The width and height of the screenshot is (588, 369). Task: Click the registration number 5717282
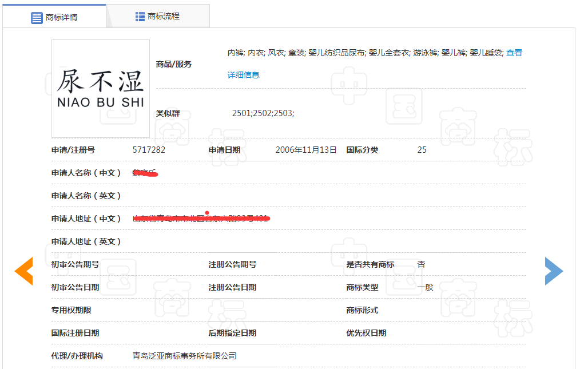click(x=149, y=150)
